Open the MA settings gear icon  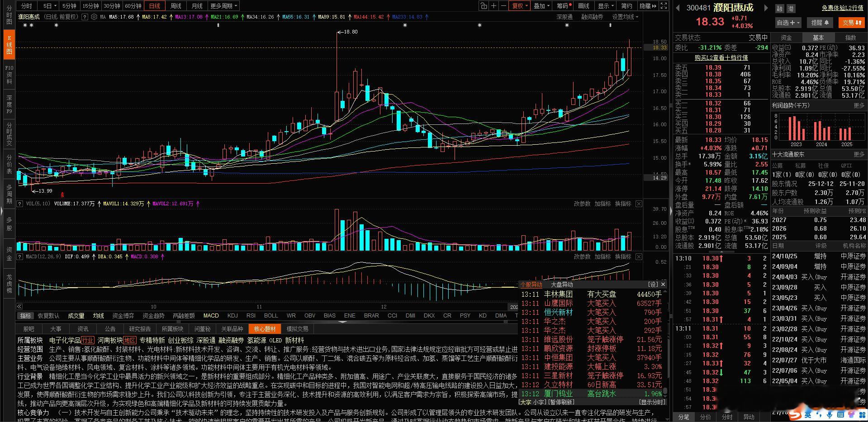click(94, 17)
